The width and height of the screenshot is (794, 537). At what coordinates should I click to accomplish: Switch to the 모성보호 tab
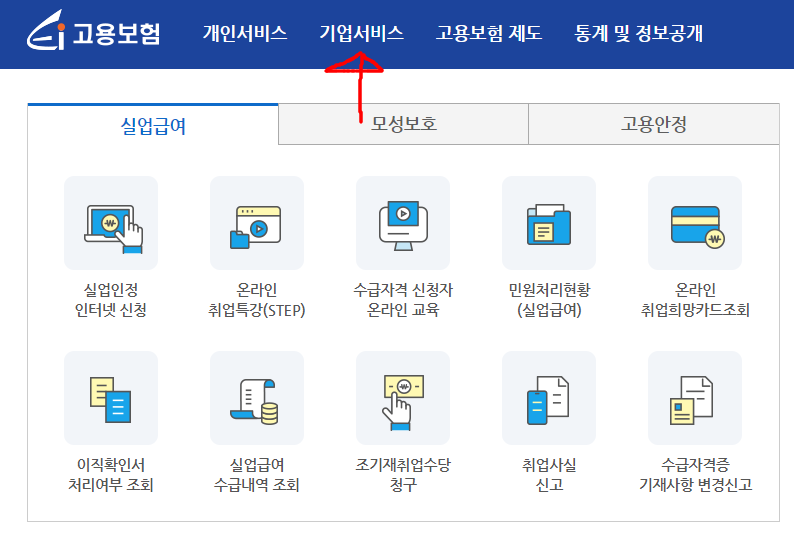tap(403, 124)
